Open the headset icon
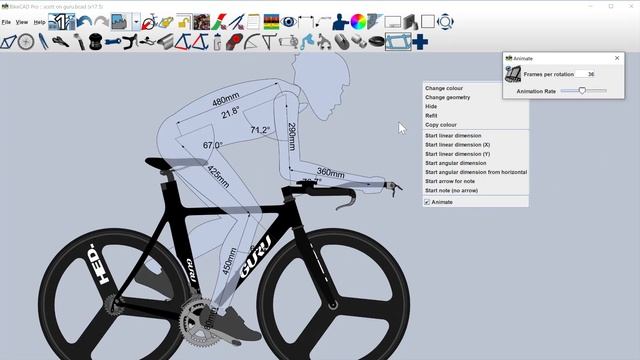This screenshot has height=360, width=640. (x=95, y=42)
